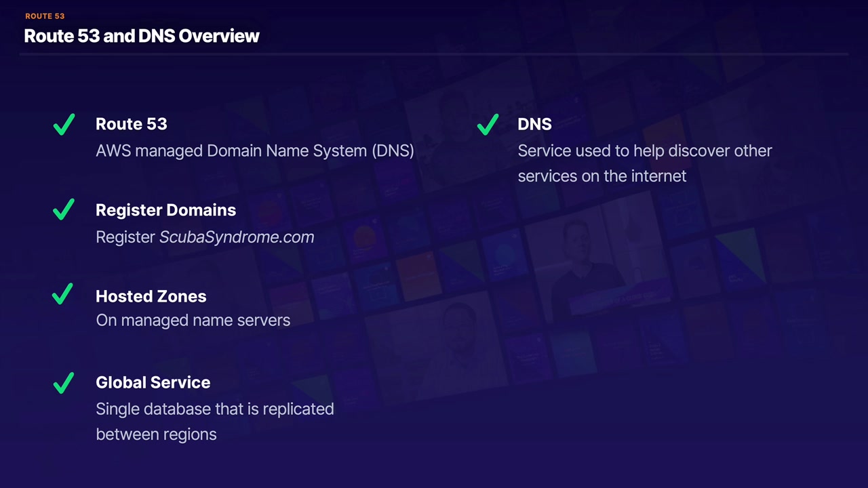Select the bold Route 53 bullet heading

tap(131, 124)
